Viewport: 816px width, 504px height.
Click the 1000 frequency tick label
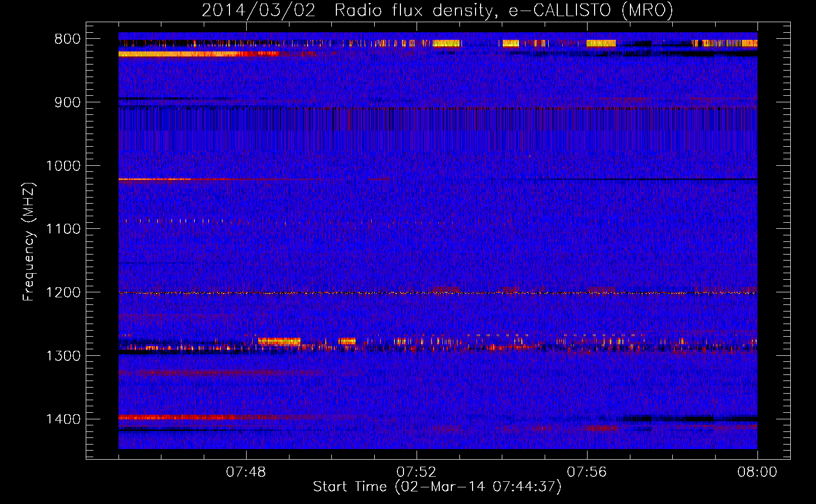pos(63,166)
